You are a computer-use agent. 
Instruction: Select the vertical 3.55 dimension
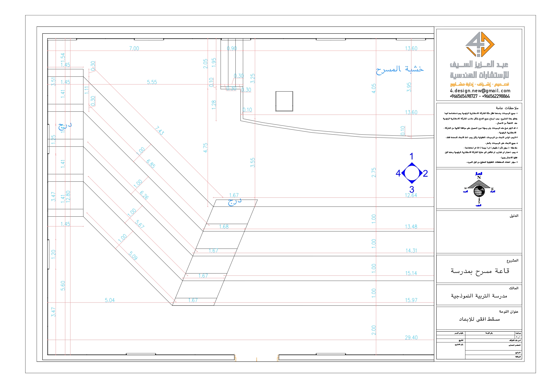(x=253, y=163)
